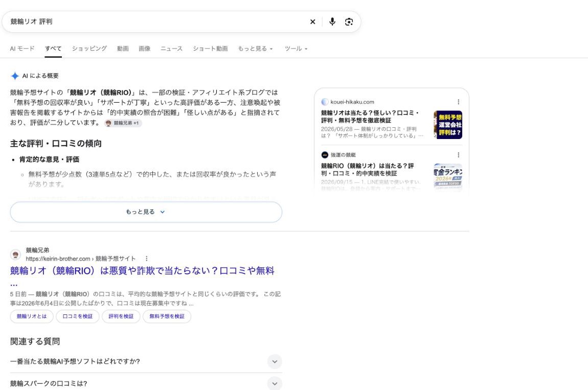The height and width of the screenshot is (390, 588).
Task: Click the 競輪兄弟 site favicon in results
Action: point(15,255)
